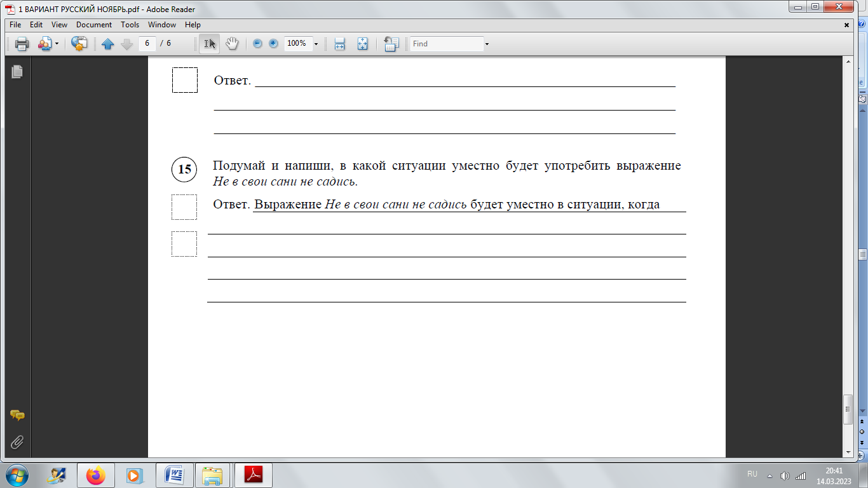Switch to Microsoft Word on the taskbar
This screenshot has width=868, height=488.
click(x=174, y=475)
